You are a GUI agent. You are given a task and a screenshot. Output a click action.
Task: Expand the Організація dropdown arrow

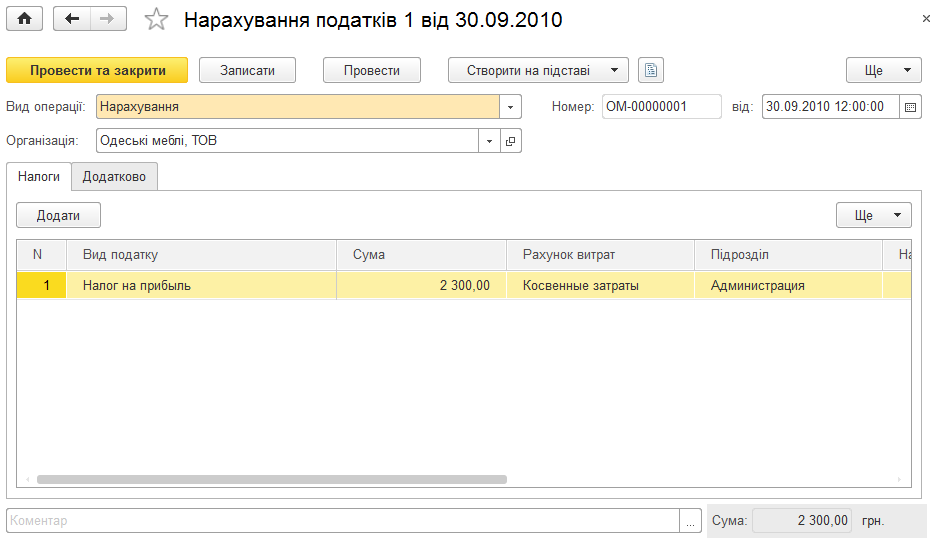pos(489,141)
